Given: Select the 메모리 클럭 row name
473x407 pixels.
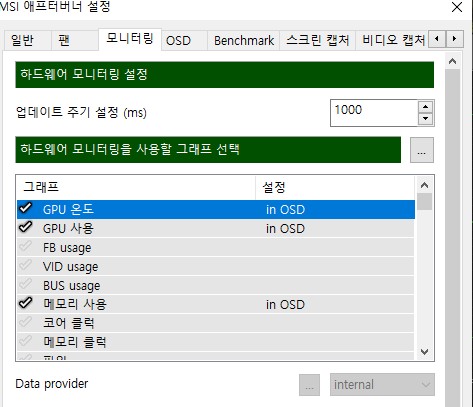Looking at the screenshot, I should coord(75,342).
